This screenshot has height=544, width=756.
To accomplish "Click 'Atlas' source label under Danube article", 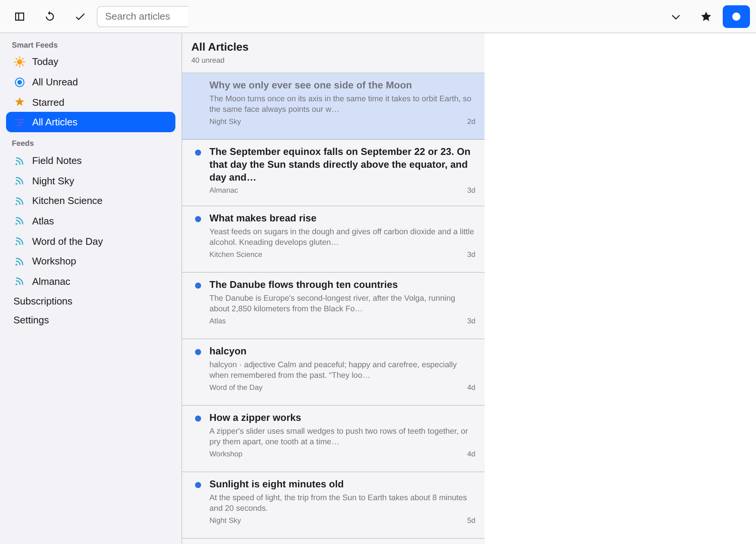I will point(217,321).
